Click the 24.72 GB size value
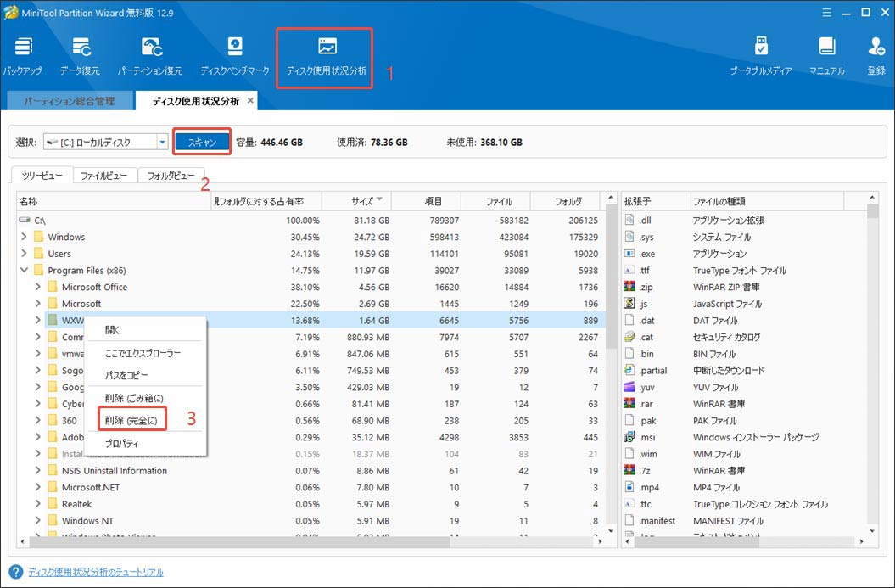 [x=372, y=237]
